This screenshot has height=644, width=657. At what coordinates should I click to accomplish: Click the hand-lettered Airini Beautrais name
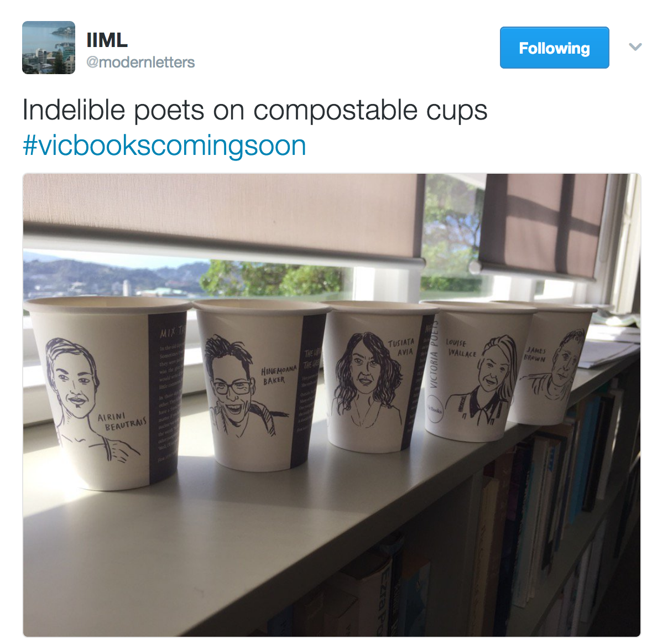coord(121,422)
